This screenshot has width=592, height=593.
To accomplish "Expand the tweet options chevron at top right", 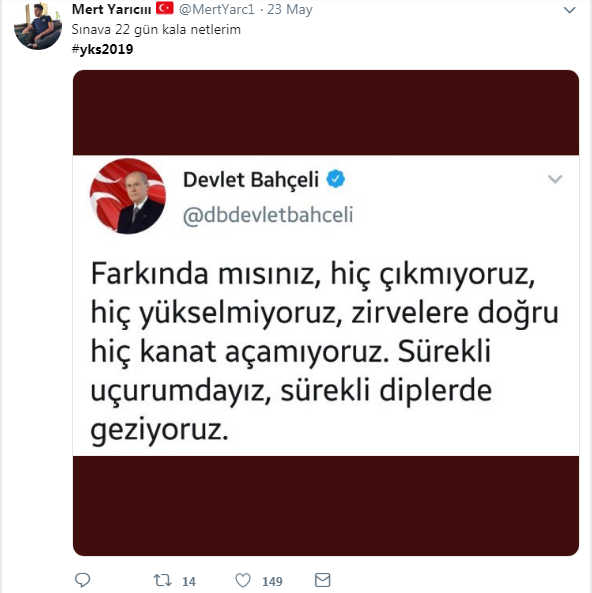I will click(x=569, y=10).
